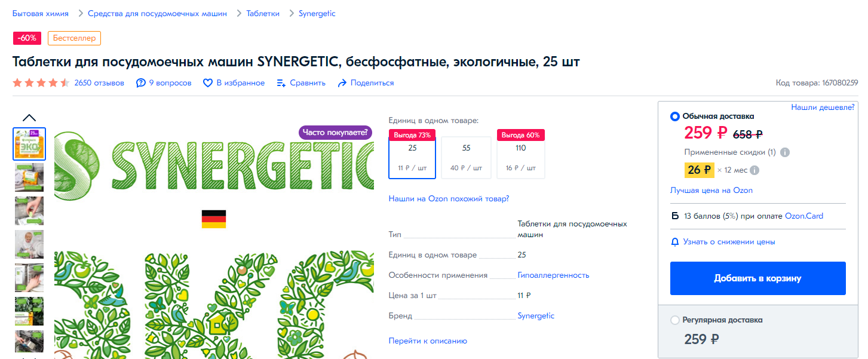
Task: Open the Бытовая химия breadcrumb
Action: tap(41, 13)
